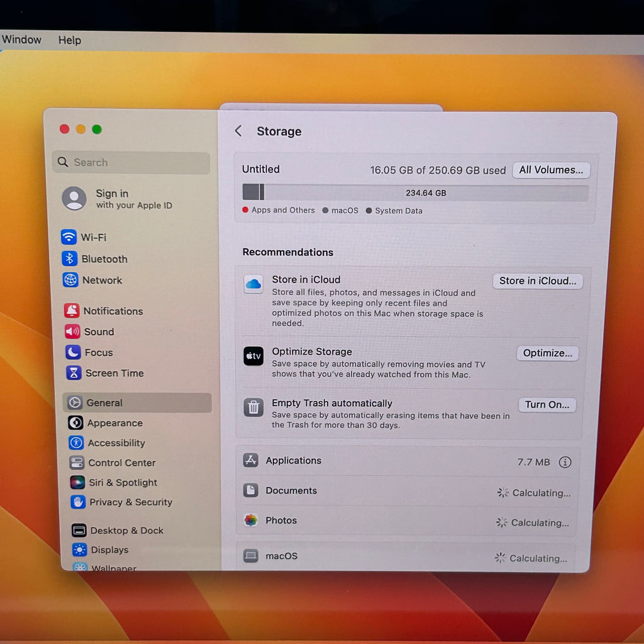Select the Focus moon icon
Image resolution: width=644 pixels, height=644 pixels.
(x=73, y=352)
